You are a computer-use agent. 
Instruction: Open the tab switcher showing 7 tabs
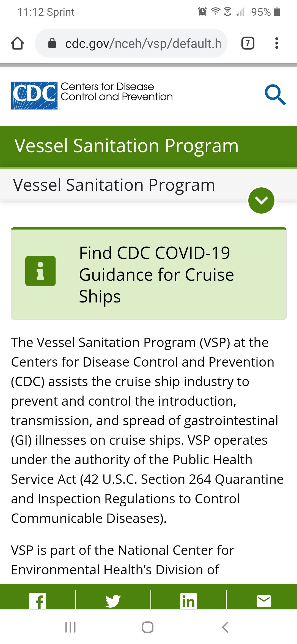248,43
